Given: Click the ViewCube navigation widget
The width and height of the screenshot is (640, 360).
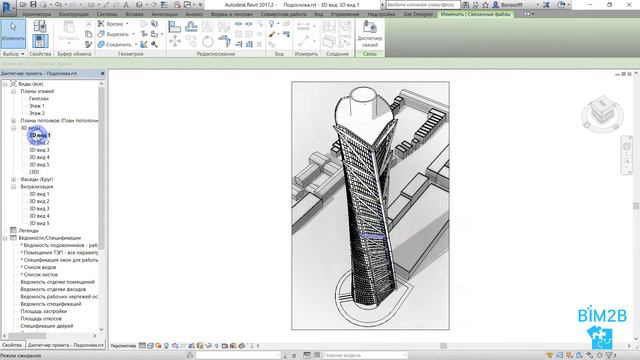Looking at the screenshot, I should tap(602, 113).
